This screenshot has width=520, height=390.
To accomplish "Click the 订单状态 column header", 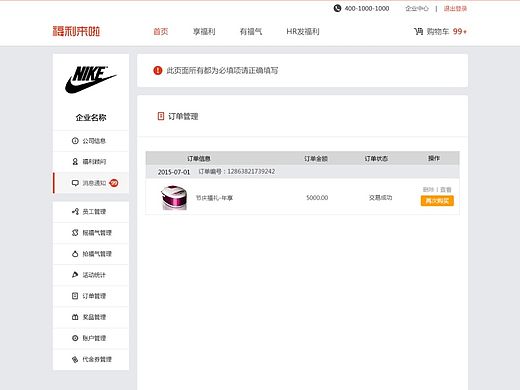I will [376, 159].
